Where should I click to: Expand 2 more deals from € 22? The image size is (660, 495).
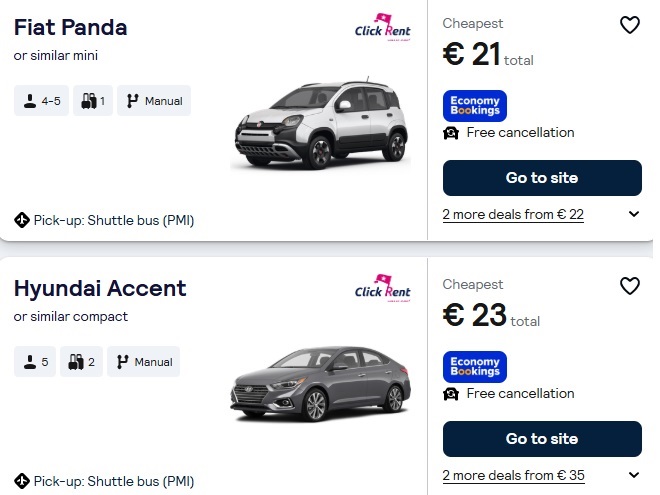(634, 214)
